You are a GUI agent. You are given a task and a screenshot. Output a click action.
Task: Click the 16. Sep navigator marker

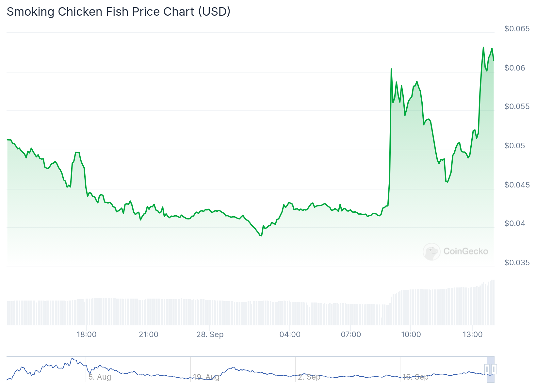415,377
